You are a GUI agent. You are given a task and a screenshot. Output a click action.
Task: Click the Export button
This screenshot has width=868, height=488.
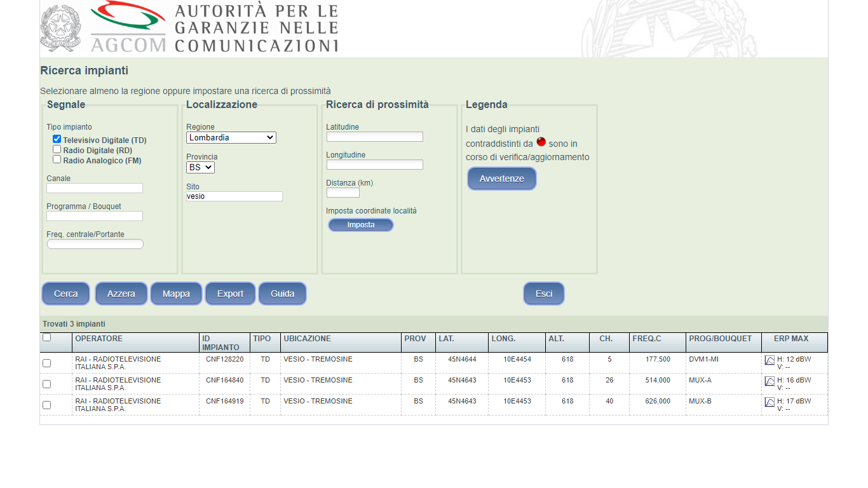tap(230, 294)
